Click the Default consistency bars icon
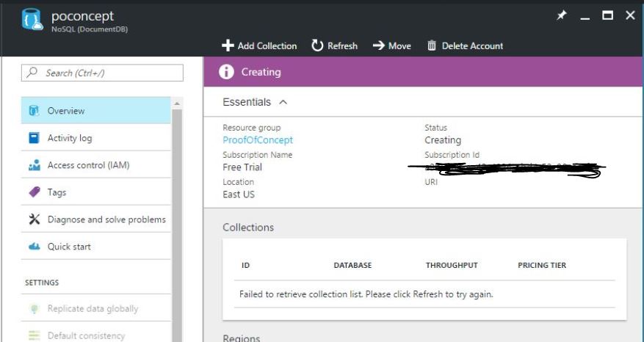Image resolution: width=644 pixels, height=342 pixels. [35, 335]
